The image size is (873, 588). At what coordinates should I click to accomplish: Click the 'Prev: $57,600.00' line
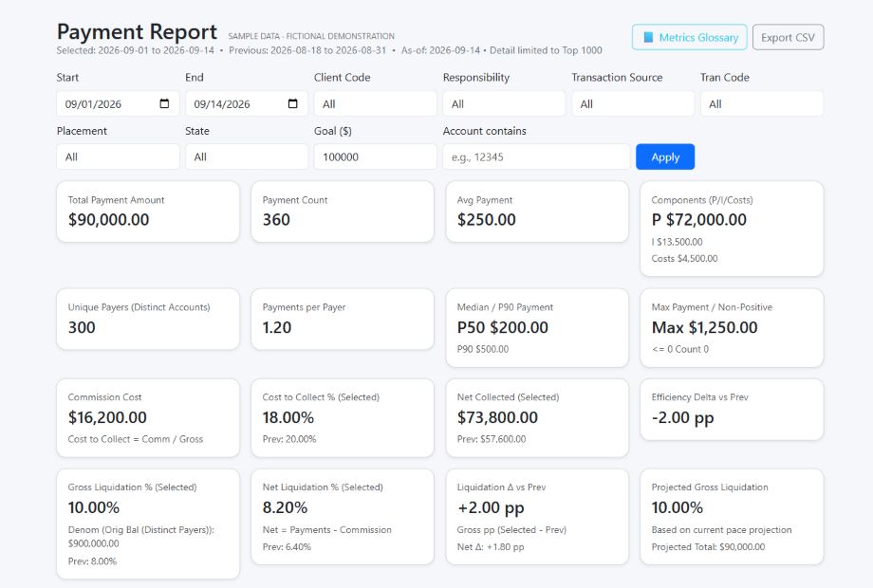pyautogui.click(x=492, y=439)
